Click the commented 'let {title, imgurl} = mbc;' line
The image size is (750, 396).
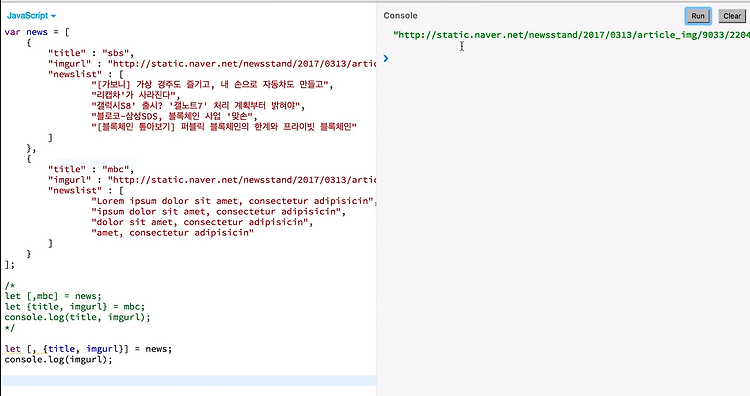tap(75, 307)
